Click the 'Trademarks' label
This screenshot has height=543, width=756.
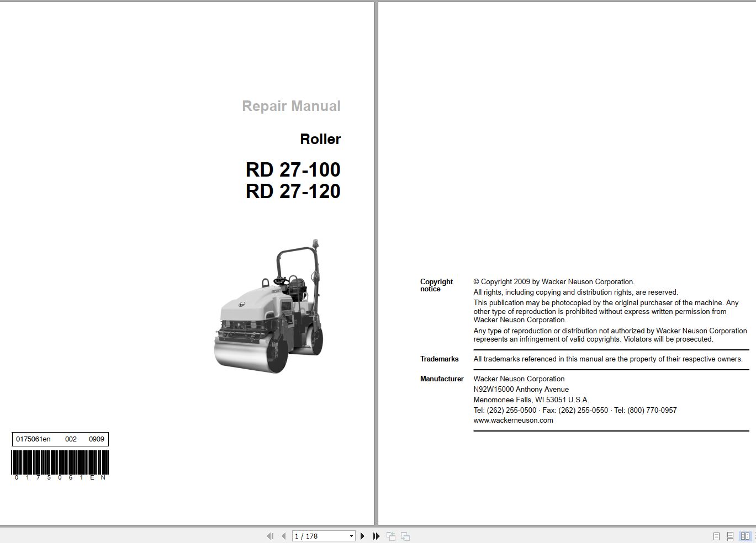[x=439, y=359]
